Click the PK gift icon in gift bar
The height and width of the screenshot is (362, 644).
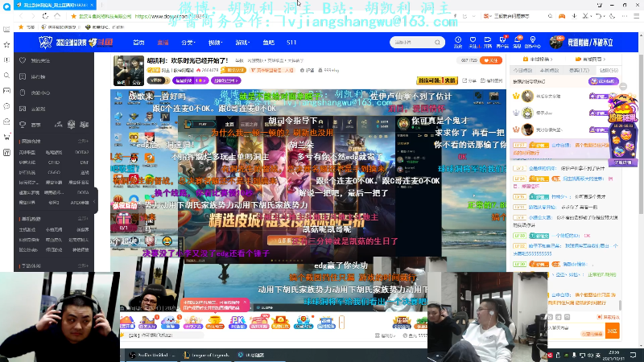(x=237, y=323)
